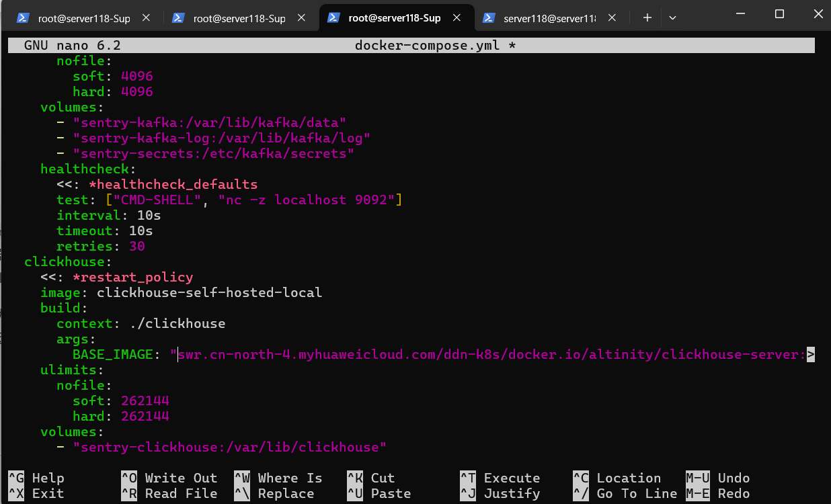Image resolution: width=831 pixels, height=504 pixels.
Task: Click the PowerShell icon on the server118@server118 tab
Action: (x=489, y=18)
